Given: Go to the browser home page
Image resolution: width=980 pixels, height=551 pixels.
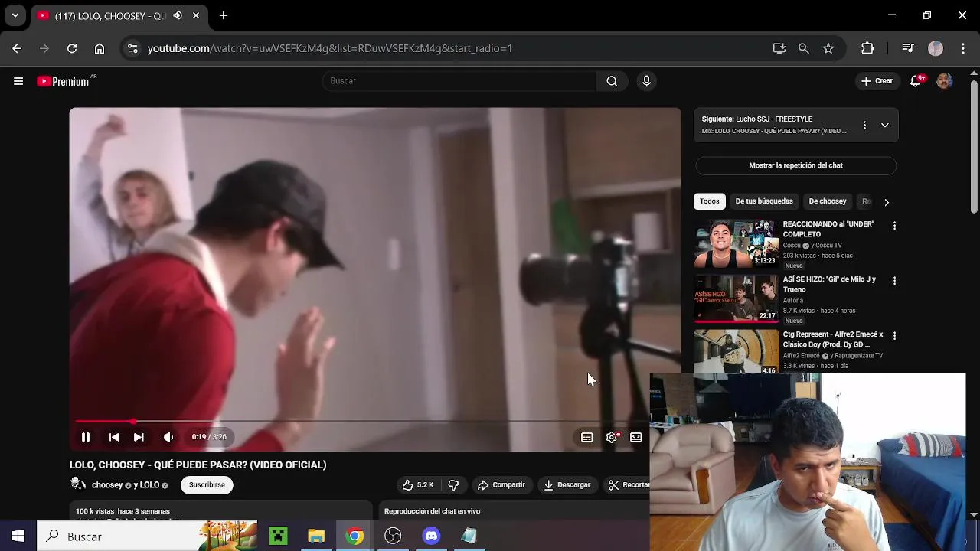Looking at the screenshot, I should 100,48.
